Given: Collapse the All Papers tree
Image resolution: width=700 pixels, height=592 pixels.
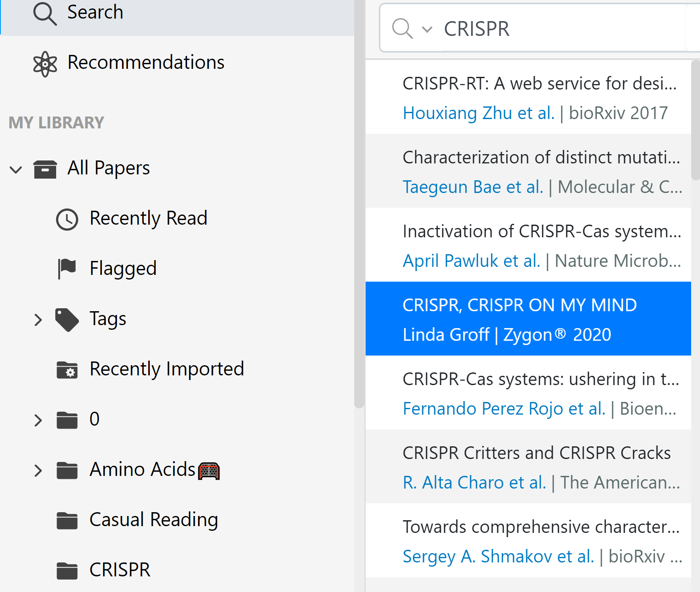Looking at the screenshot, I should (16, 170).
